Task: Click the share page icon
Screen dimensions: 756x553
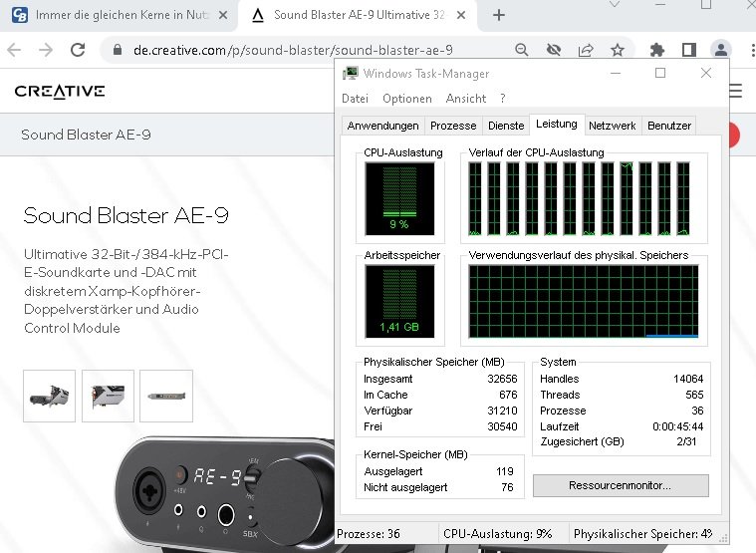Action: [586, 50]
